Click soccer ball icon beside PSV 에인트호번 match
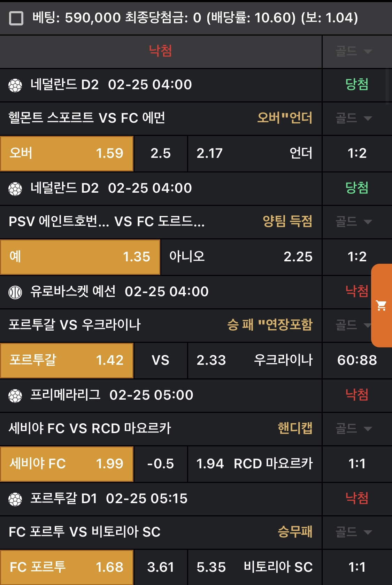Screen dimensions: 392x585 [15, 188]
